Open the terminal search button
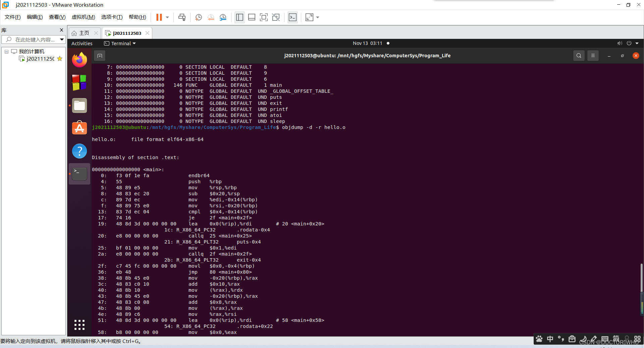The height and width of the screenshot is (348, 644). (579, 56)
